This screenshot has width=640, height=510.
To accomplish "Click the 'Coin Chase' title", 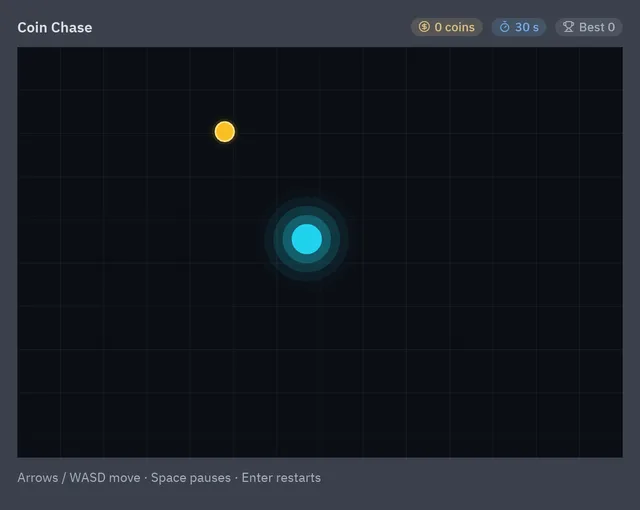I will click(55, 27).
